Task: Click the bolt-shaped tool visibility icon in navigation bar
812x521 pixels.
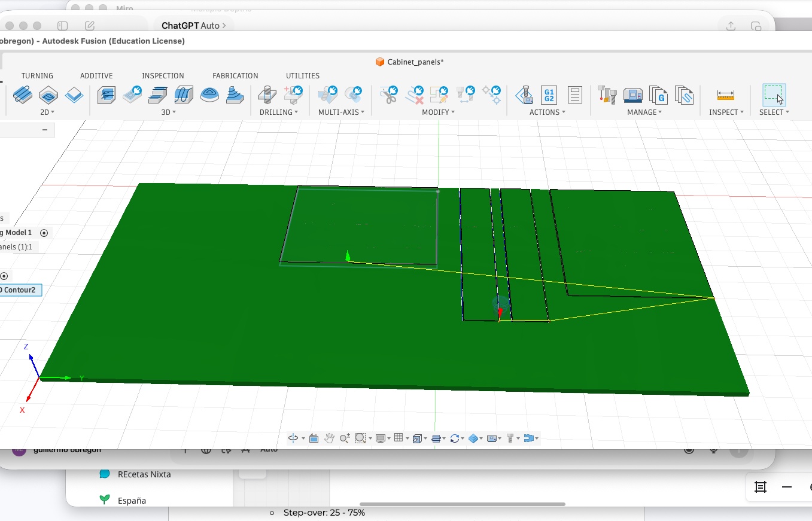Action: (510, 438)
